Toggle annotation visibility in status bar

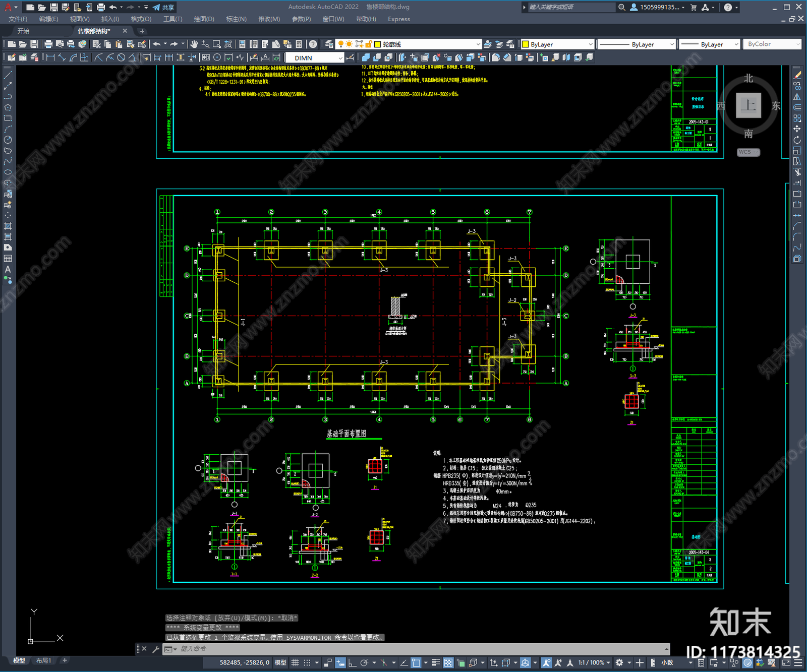pos(546,662)
